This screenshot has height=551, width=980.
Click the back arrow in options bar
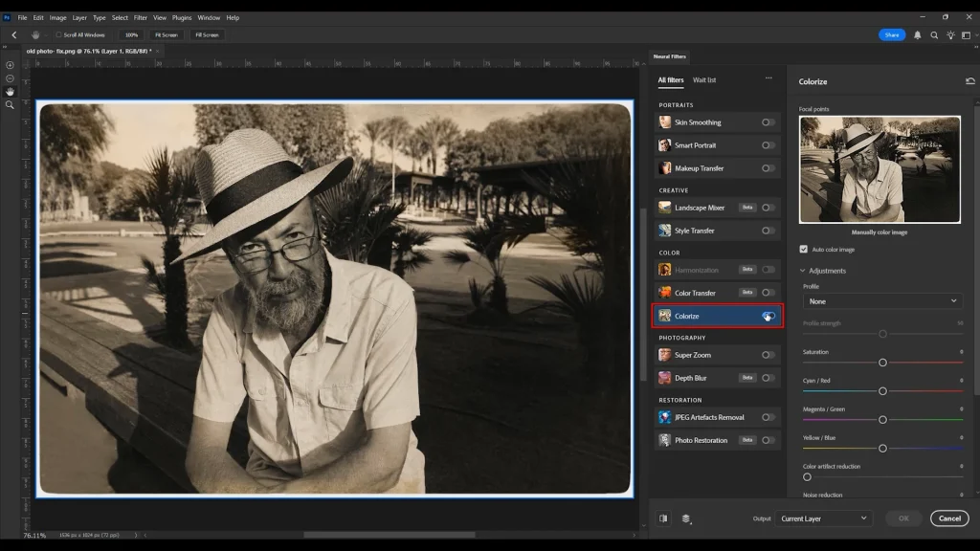(x=13, y=35)
